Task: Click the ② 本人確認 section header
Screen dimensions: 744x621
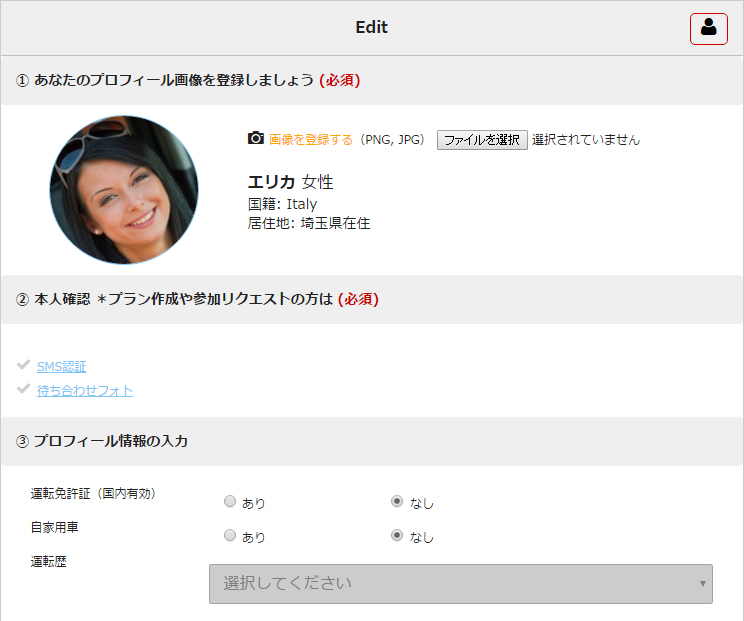Action: point(197,299)
